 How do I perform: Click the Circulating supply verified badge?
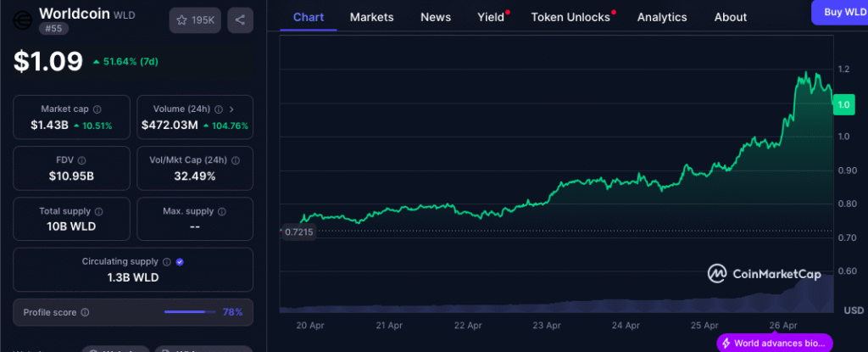pos(179,262)
